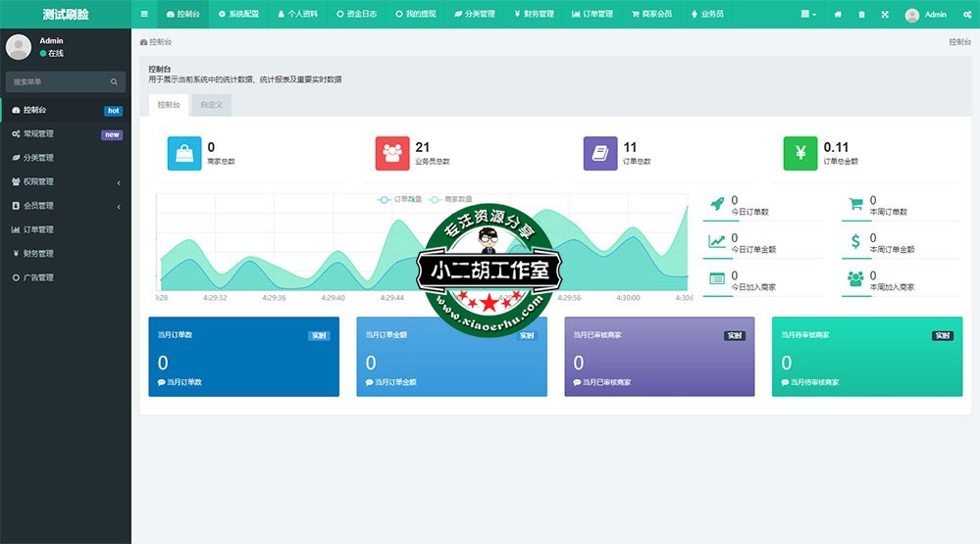Viewport: 980px width, 544px height.
Task: Click the red 业务员总数 users icon
Action: coord(392,153)
